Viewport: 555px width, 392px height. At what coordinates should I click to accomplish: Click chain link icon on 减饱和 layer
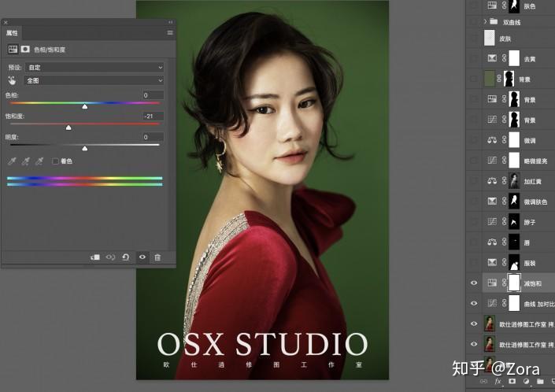click(x=504, y=283)
